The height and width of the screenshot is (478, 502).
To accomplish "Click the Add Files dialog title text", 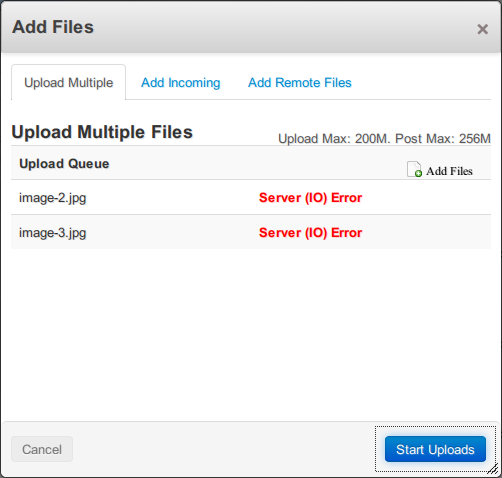I will click(x=53, y=27).
